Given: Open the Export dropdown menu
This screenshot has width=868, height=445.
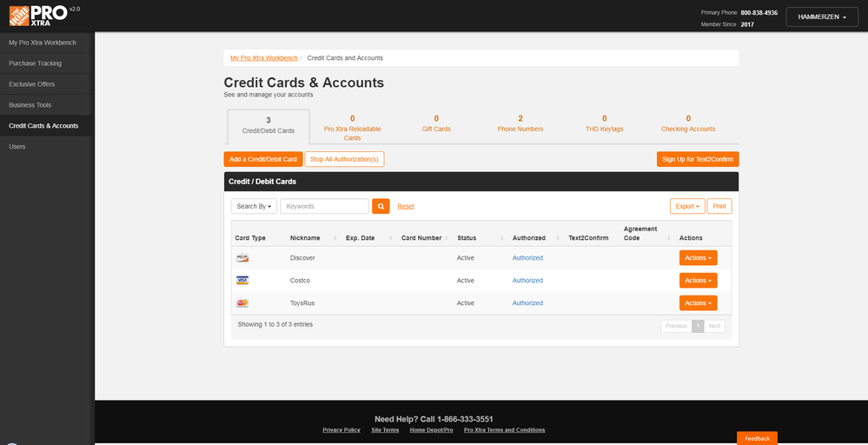Looking at the screenshot, I should click(x=687, y=206).
